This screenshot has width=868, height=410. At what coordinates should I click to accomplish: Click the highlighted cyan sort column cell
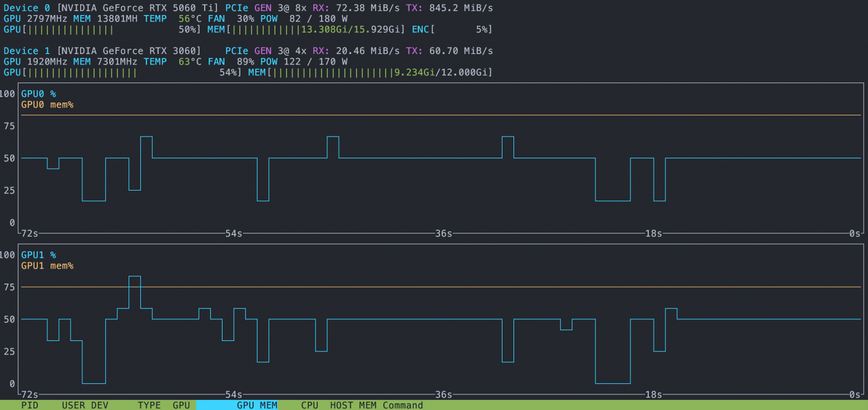tap(237, 405)
